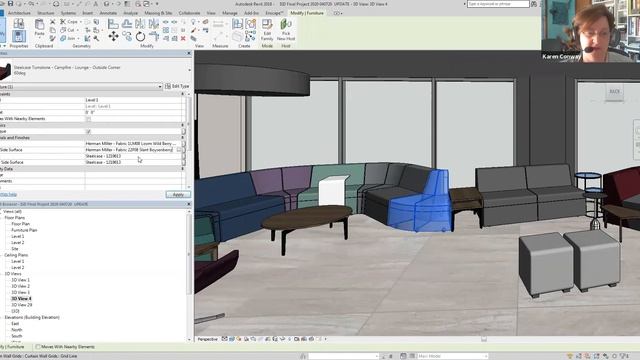The image size is (640, 360).
Task: Click the Edit Family button
Action: pos(267,30)
